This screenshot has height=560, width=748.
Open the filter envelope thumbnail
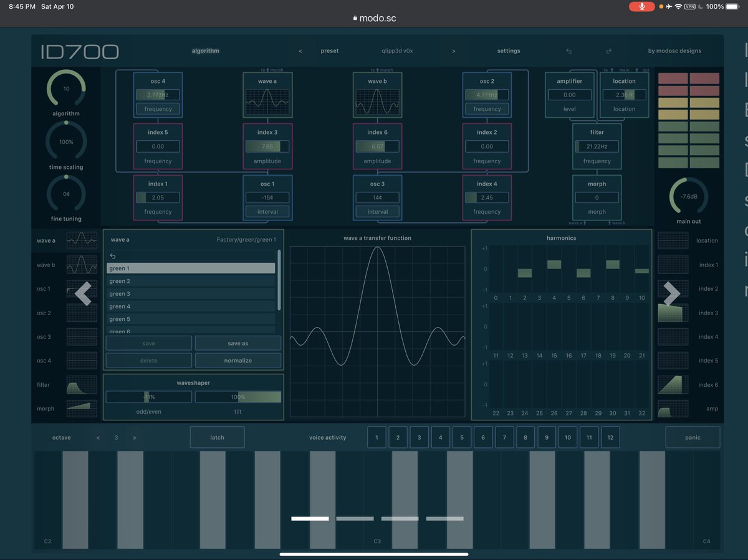tap(82, 385)
